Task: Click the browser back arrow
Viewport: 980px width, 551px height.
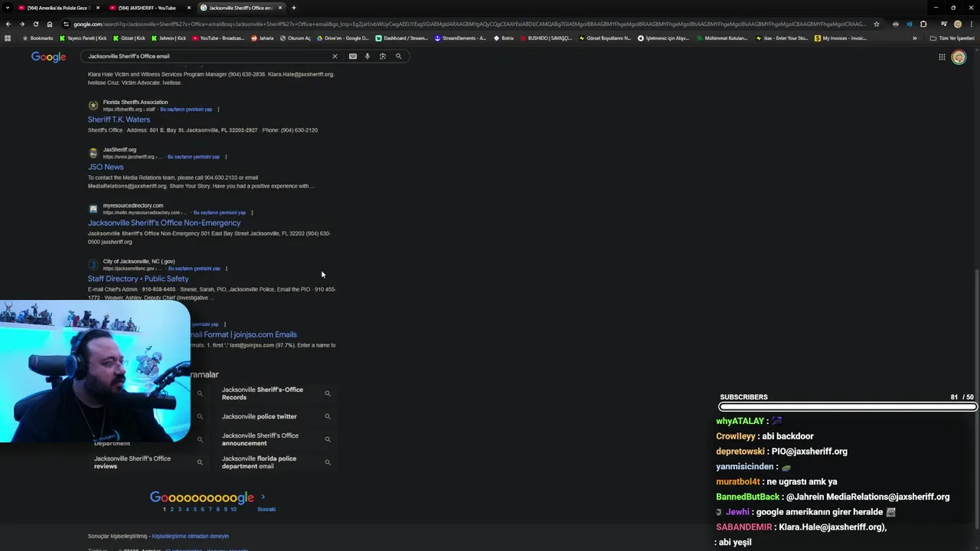Action: coord(8,24)
